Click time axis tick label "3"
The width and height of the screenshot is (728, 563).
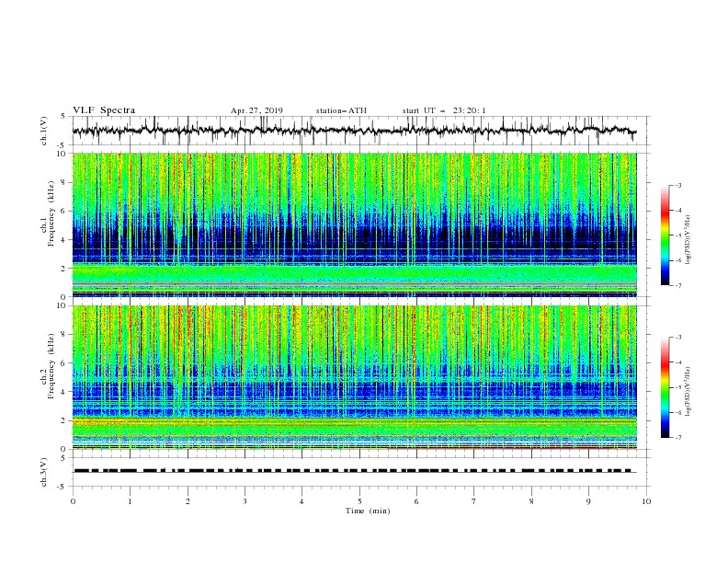point(245,501)
